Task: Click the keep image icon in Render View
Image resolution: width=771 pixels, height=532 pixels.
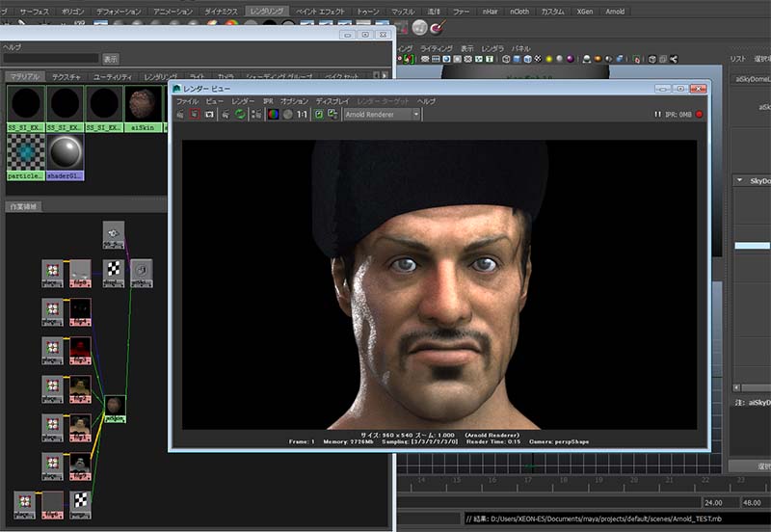Action: click(x=319, y=114)
